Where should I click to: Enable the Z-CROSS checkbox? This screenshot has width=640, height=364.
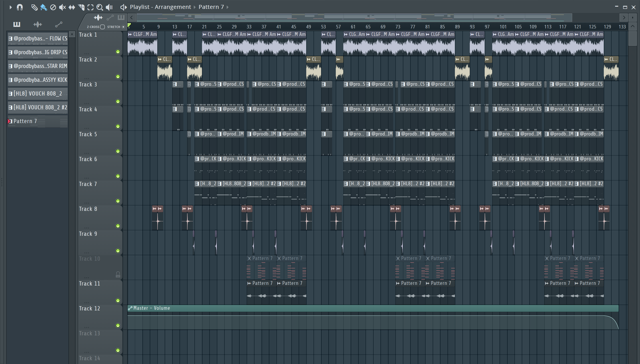point(102,27)
